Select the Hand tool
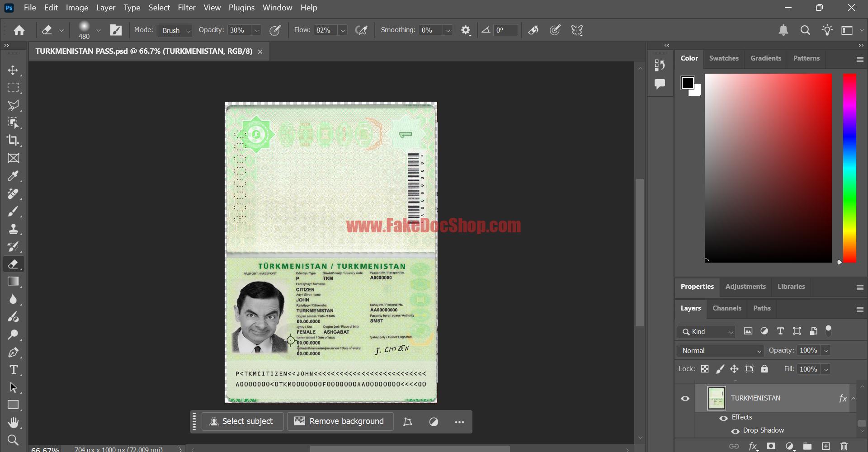 point(13,423)
